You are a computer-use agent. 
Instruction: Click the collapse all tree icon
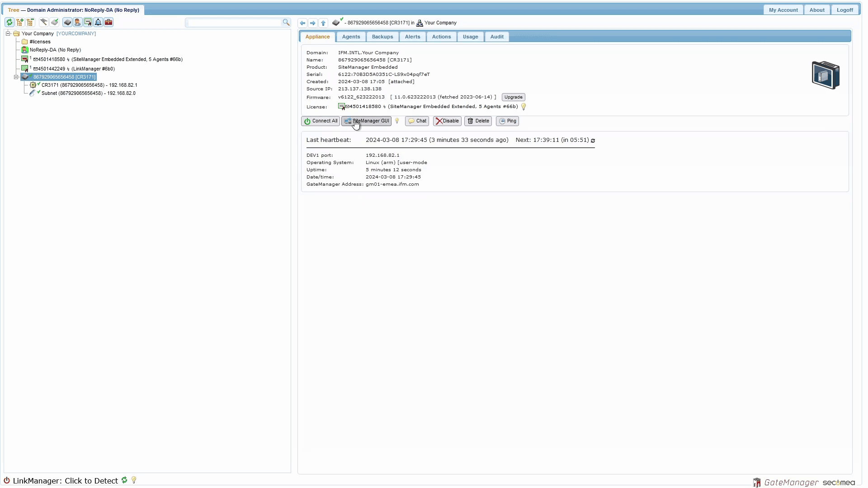[30, 22]
